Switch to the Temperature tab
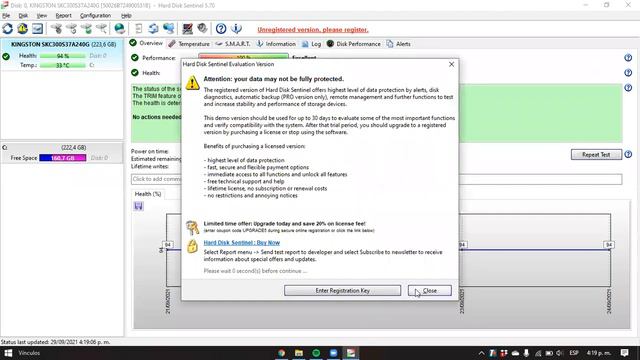Image resolution: width=640 pixels, height=360 pixels. [189, 44]
